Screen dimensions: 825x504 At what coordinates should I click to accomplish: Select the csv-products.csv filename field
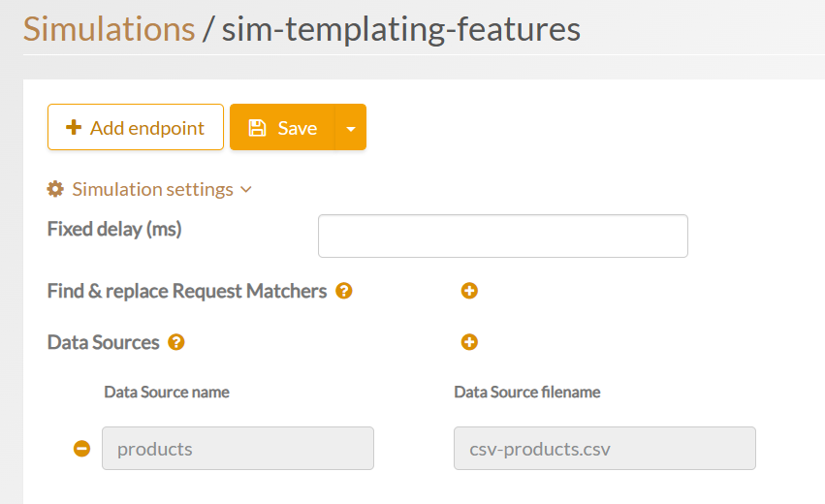(604, 449)
